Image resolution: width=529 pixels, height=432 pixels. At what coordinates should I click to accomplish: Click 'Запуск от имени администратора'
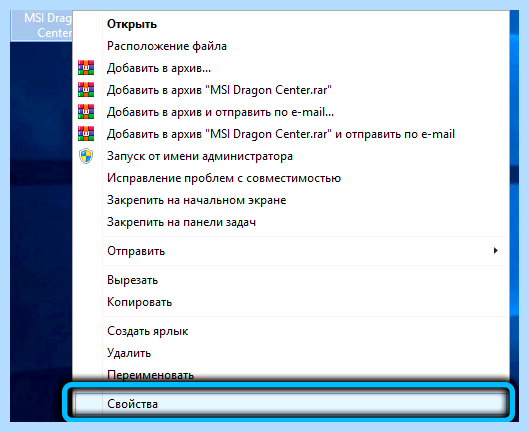[291, 156]
